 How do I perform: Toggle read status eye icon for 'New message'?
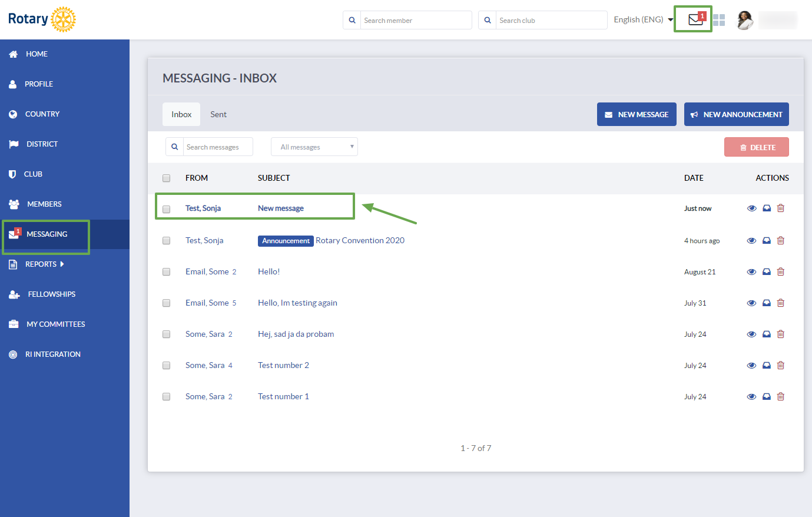click(751, 208)
